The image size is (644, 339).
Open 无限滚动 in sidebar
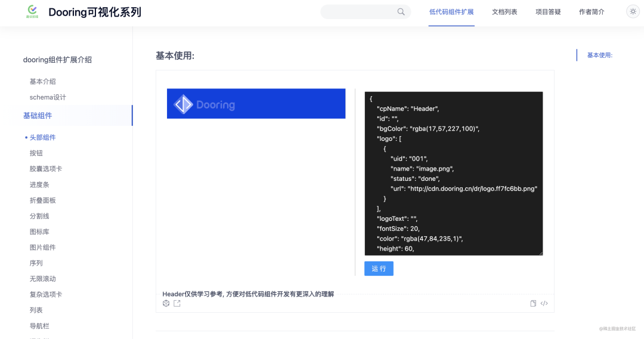click(43, 279)
